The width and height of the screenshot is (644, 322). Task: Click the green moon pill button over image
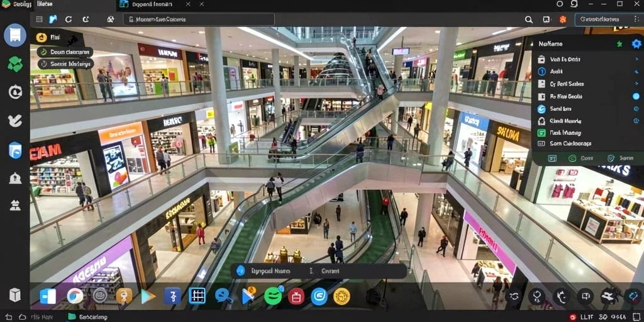[x=65, y=52]
